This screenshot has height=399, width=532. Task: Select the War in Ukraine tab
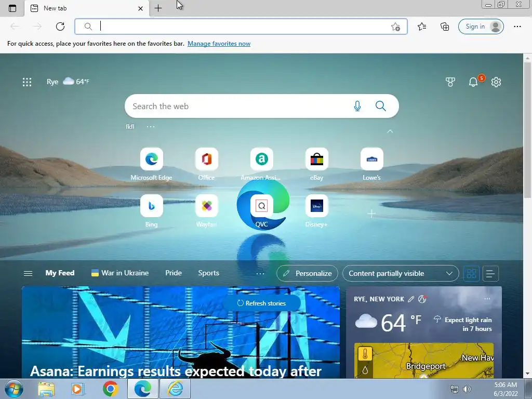click(x=120, y=273)
